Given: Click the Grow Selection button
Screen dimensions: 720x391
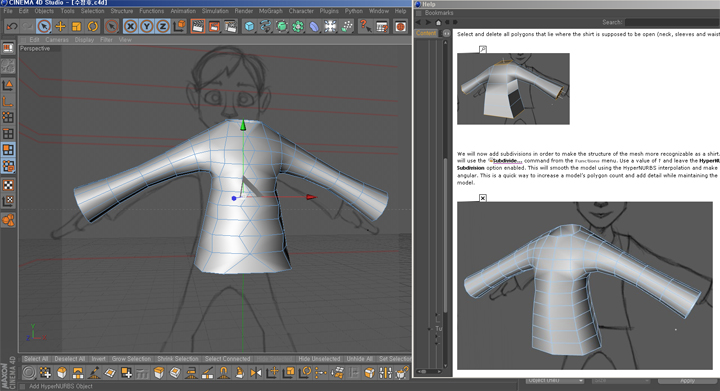Looking at the screenshot, I should click(x=131, y=359).
